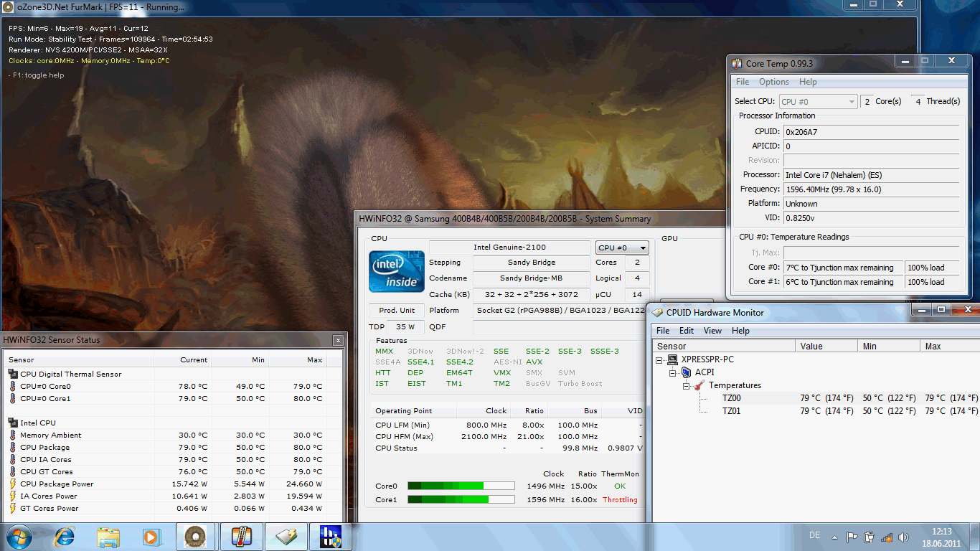980x551 pixels.
Task: Click the computer icon beside XPRESSPR-PC
Action: click(x=672, y=359)
